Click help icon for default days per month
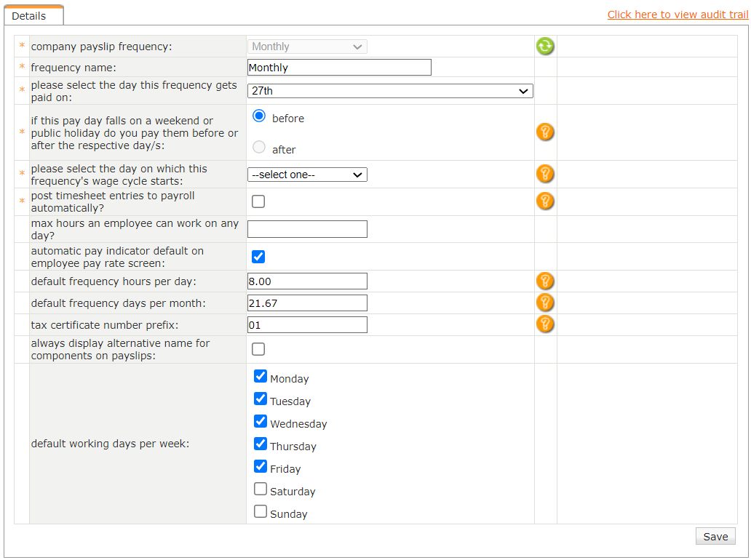Screen dimensions: 751x560 (545, 303)
